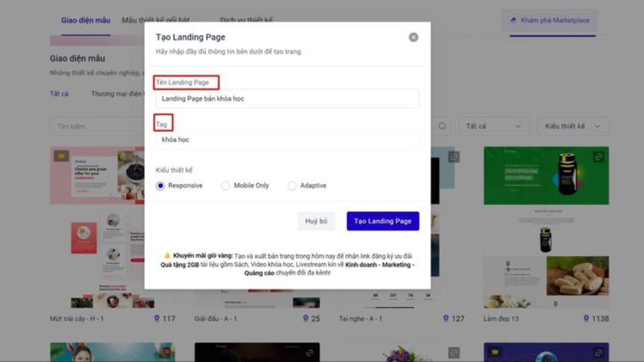
Task: Open the Mẫu thiết kế nổi bật tab
Action: point(156,20)
